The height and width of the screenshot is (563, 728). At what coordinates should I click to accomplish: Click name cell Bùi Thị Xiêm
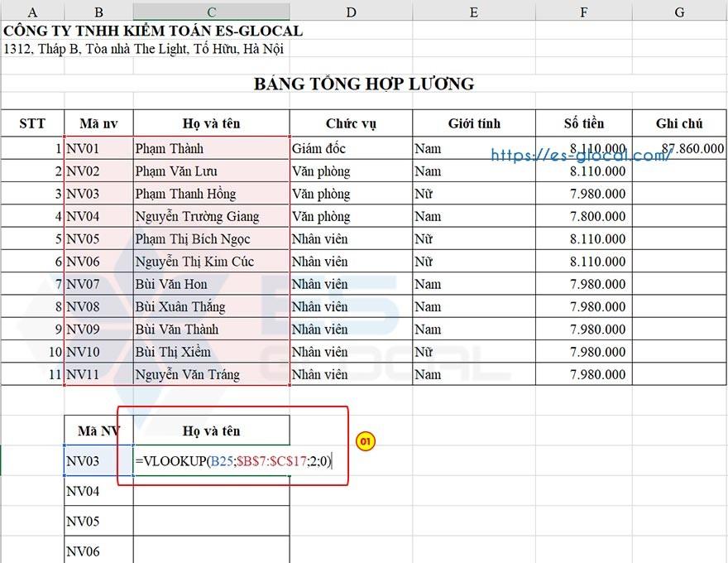point(211,352)
